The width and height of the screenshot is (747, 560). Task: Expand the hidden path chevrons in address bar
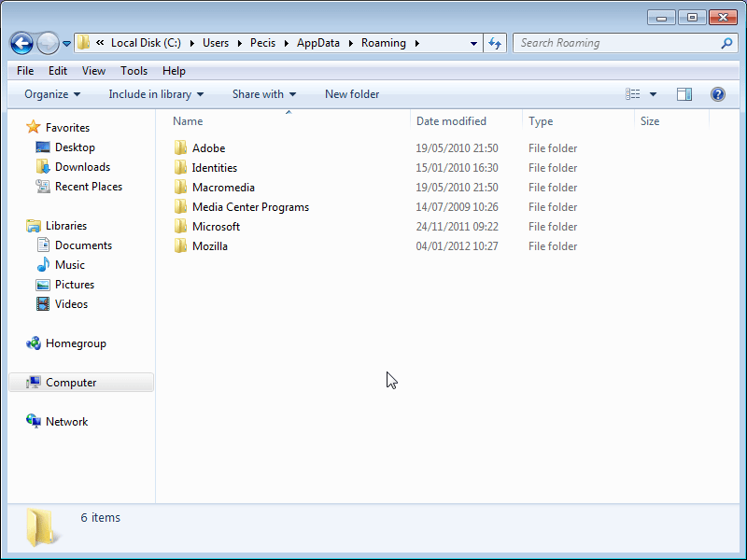tap(100, 43)
